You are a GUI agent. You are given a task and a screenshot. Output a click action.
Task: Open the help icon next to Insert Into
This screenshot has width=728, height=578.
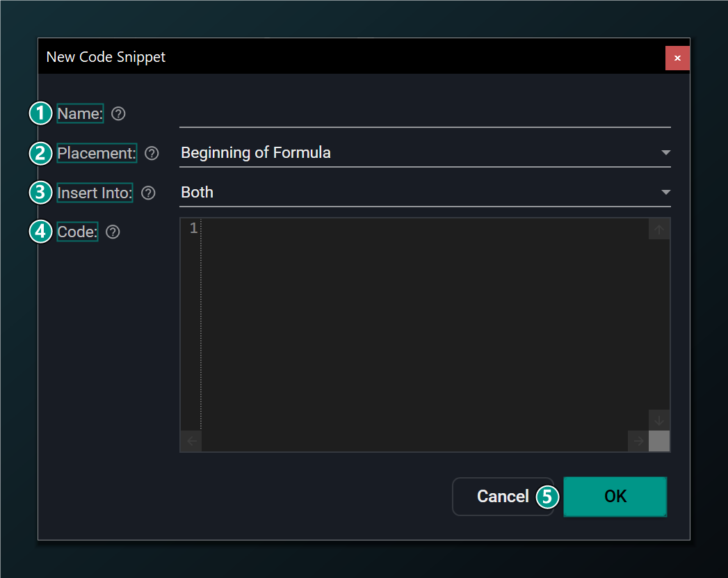(x=148, y=193)
